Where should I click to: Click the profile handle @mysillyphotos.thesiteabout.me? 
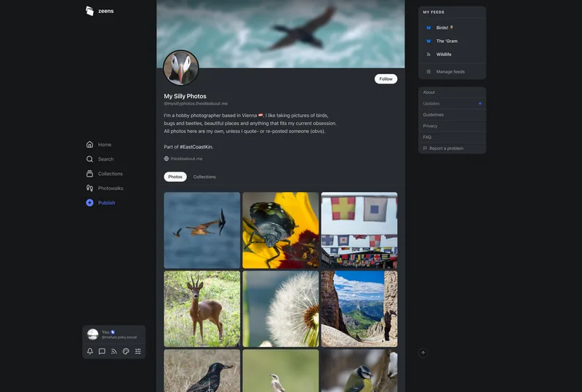pyautogui.click(x=196, y=103)
